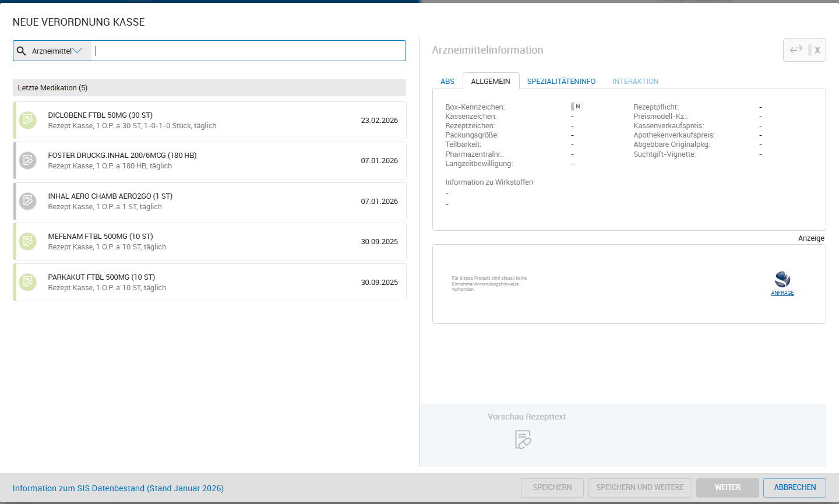The height and width of the screenshot is (504, 839).
Task: Click the INHAL AERO CHAMB prescription icon
Action: coord(27,202)
